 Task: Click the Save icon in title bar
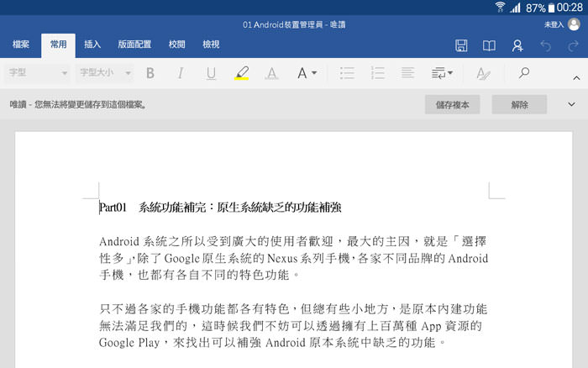pyautogui.click(x=461, y=45)
